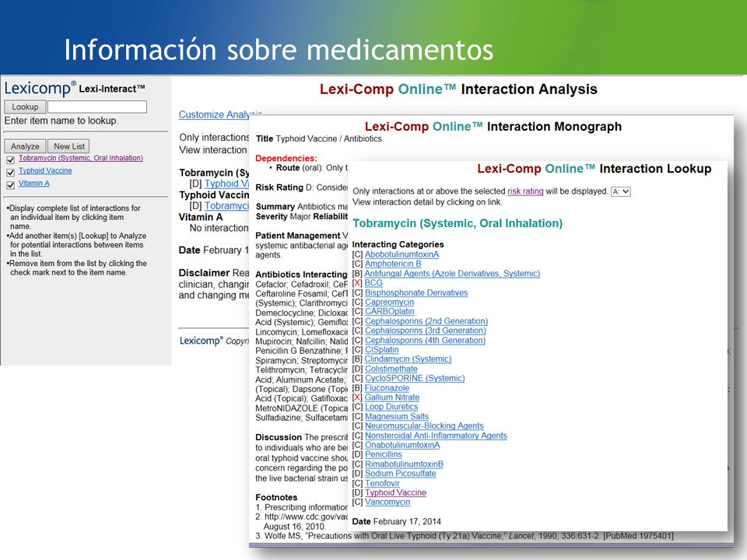Click the Interacting Categories heading
The width and height of the screenshot is (747, 560).
pos(398,244)
